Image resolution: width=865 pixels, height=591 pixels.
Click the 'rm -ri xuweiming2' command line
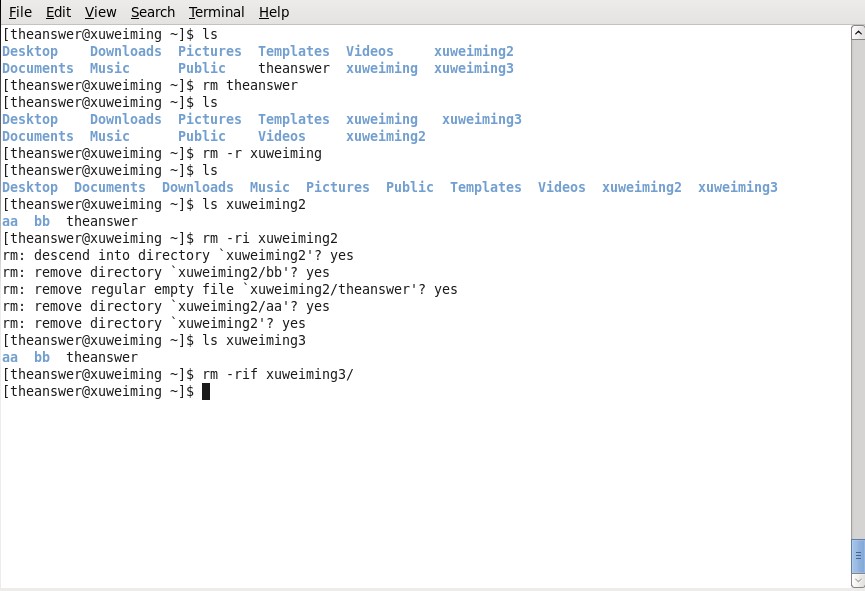tap(170, 238)
